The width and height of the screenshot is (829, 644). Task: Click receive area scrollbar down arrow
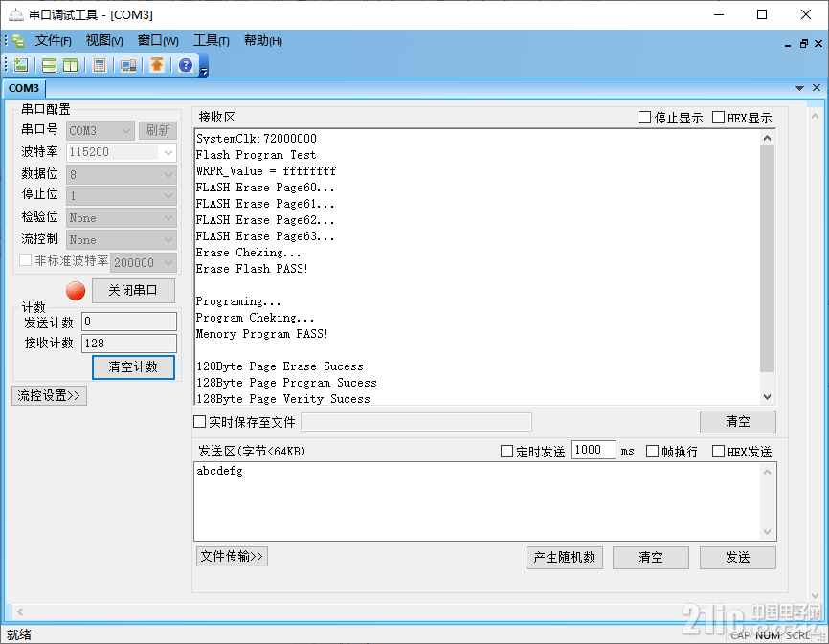[x=767, y=397]
